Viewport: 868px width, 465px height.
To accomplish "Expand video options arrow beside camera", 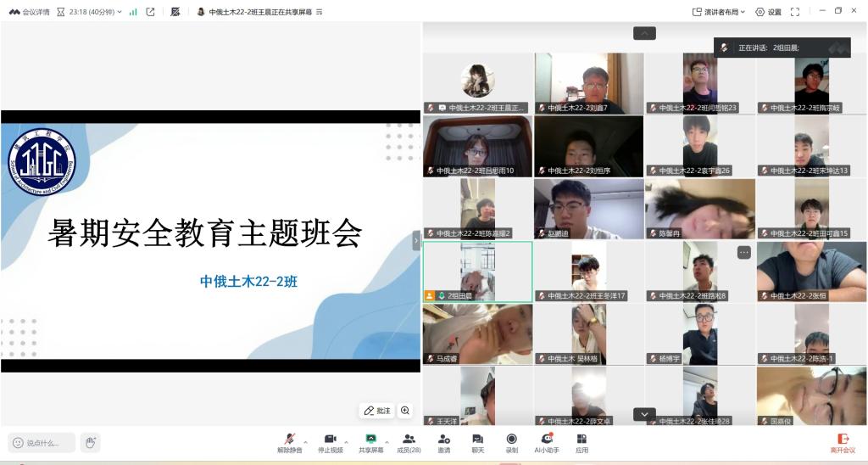I will click(346, 442).
